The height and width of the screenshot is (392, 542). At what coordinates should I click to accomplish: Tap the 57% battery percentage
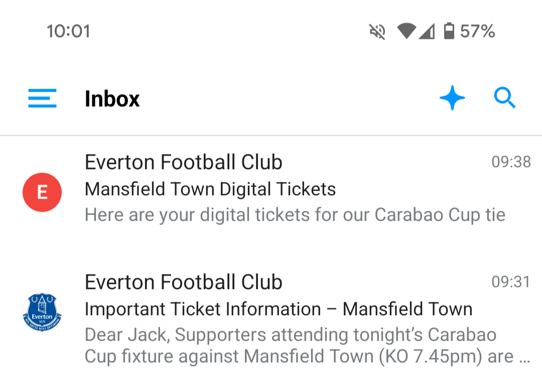[x=477, y=32]
